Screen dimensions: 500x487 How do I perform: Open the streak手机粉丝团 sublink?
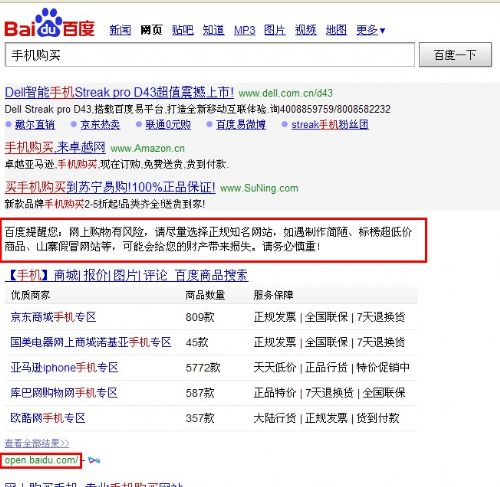tap(330, 125)
